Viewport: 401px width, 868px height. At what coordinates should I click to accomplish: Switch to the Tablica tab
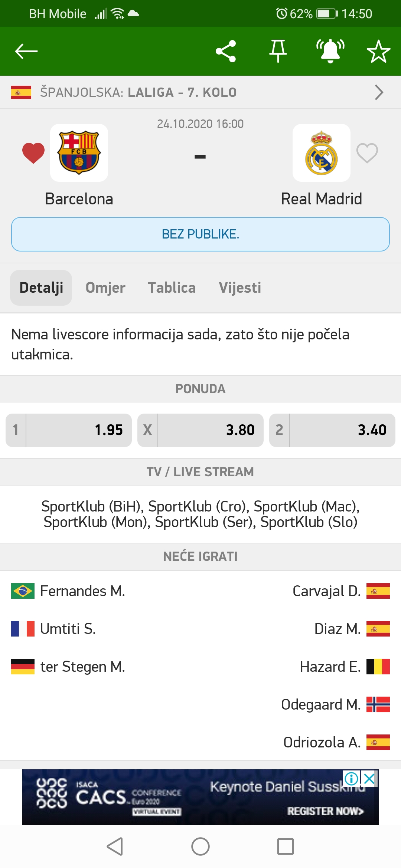click(x=172, y=288)
